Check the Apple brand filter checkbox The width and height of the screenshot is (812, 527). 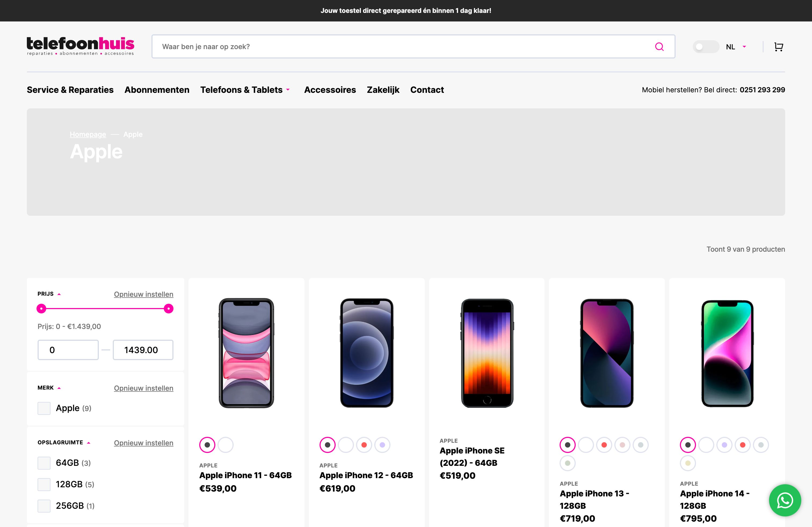click(44, 408)
